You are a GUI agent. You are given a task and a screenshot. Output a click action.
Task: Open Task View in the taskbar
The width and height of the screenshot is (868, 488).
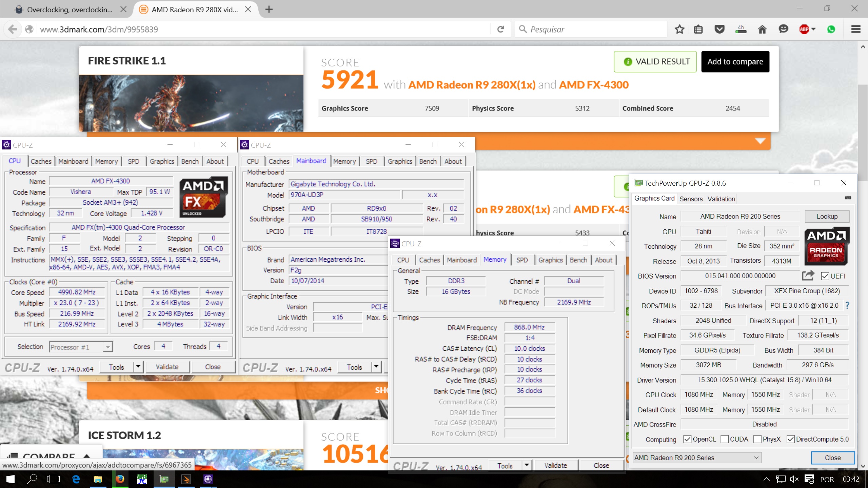pyautogui.click(x=53, y=479)
